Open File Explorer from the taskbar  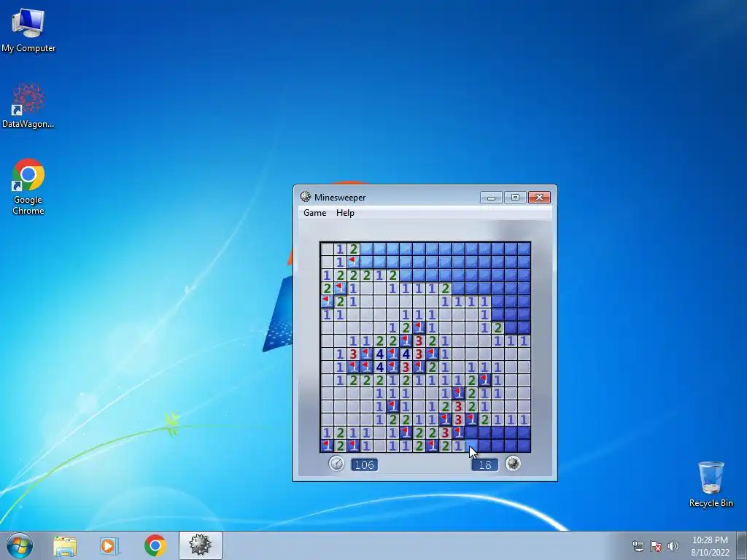tap(65, 545)
